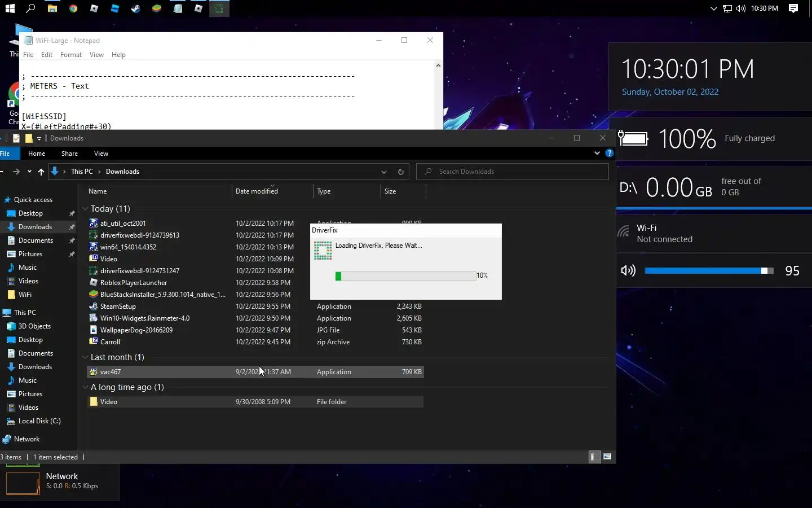Open the Windows Start menu
This screenshot has height=508, width=812.
10,8
